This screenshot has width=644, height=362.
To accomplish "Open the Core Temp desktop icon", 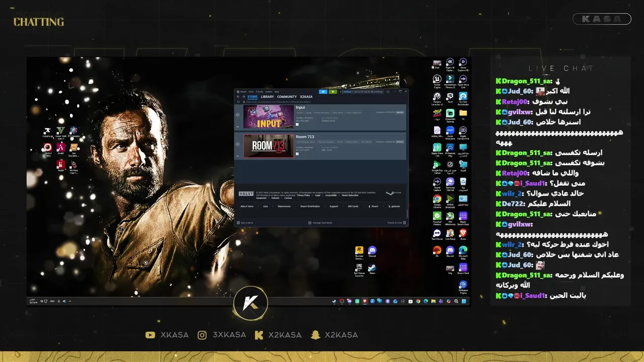I will point(450,233).
